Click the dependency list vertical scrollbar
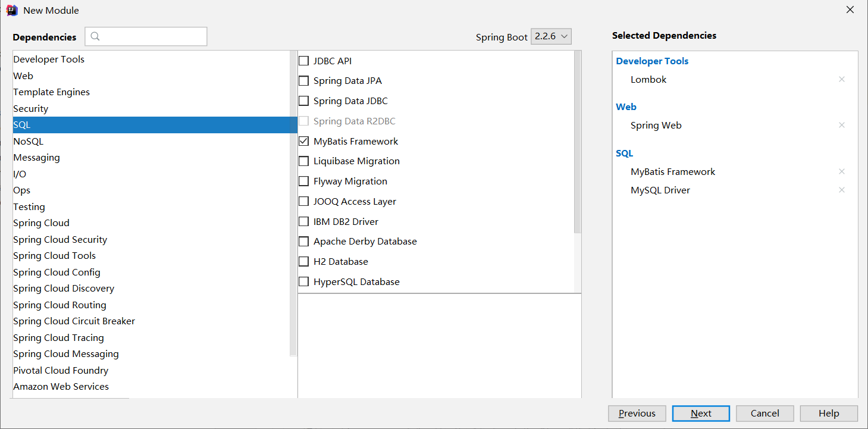Viewport: 868px width, 429px height. (577, 143)
